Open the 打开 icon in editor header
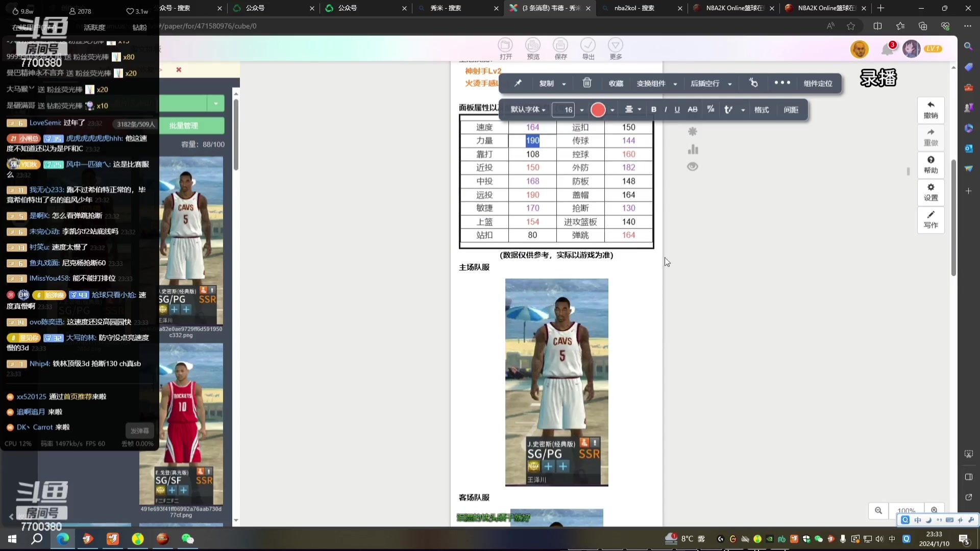Viewport: 980px width, 551px height. (505, 49)
